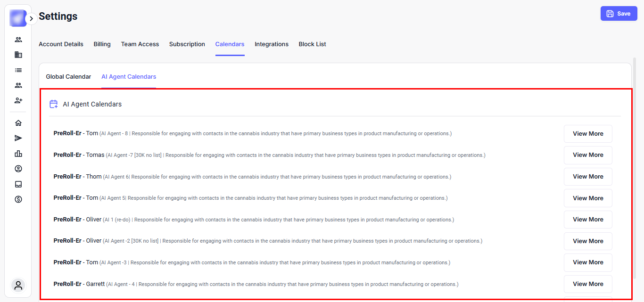Click View More for Tomas AI Agent -7
The height and width of the screenshot is (302, 644).
(588, 155)
